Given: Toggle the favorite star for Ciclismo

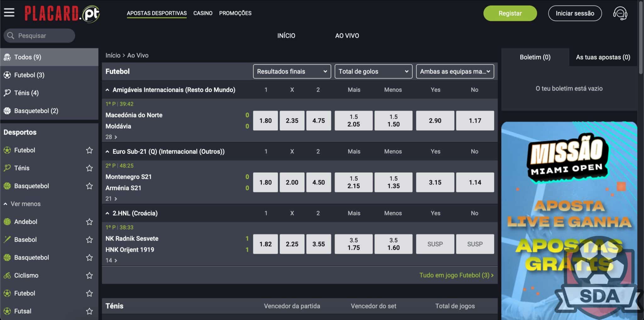Looking at the screenshot, I should [90, 276].
